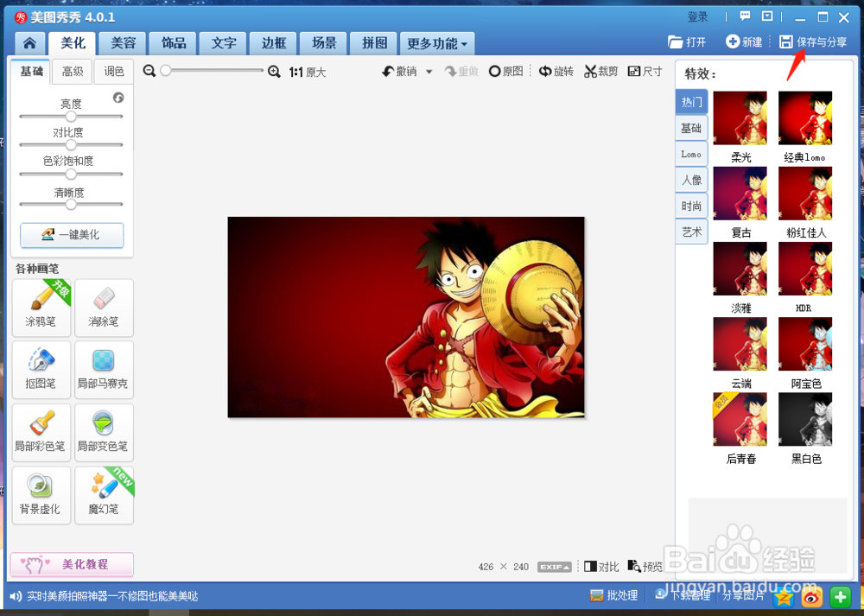Click the 一键美化 button

coord(72,235)
